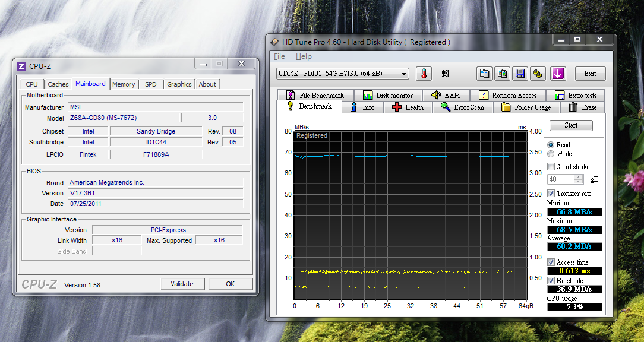Click the 66.8 MB/s minimum value

point(574,212)
